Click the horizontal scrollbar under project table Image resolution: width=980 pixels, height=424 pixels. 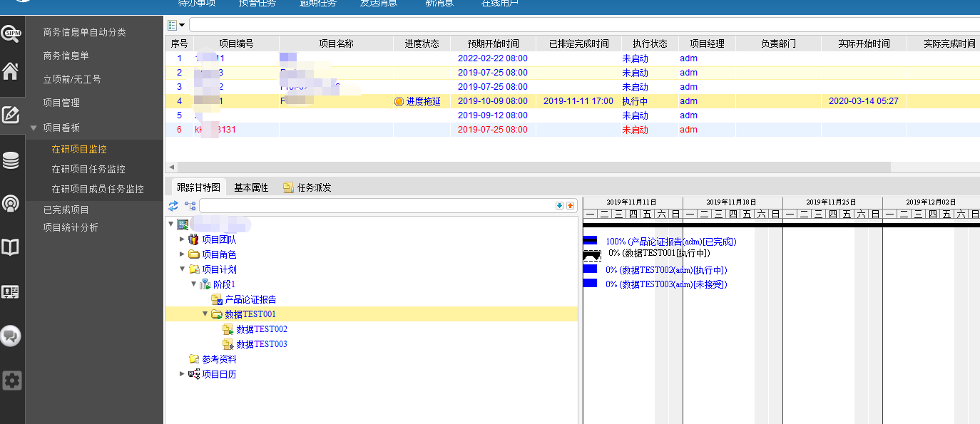coord(528,167)
